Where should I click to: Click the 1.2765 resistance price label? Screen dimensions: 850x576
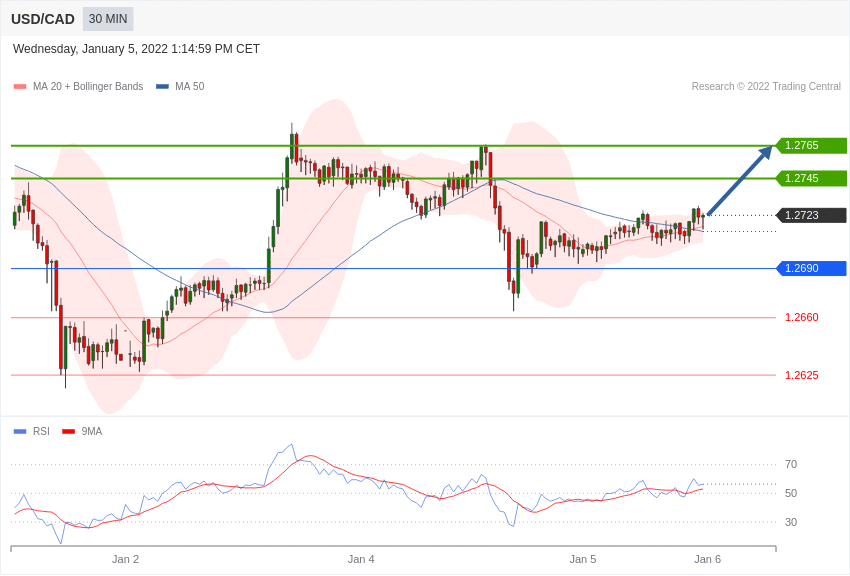coord(811,145)
